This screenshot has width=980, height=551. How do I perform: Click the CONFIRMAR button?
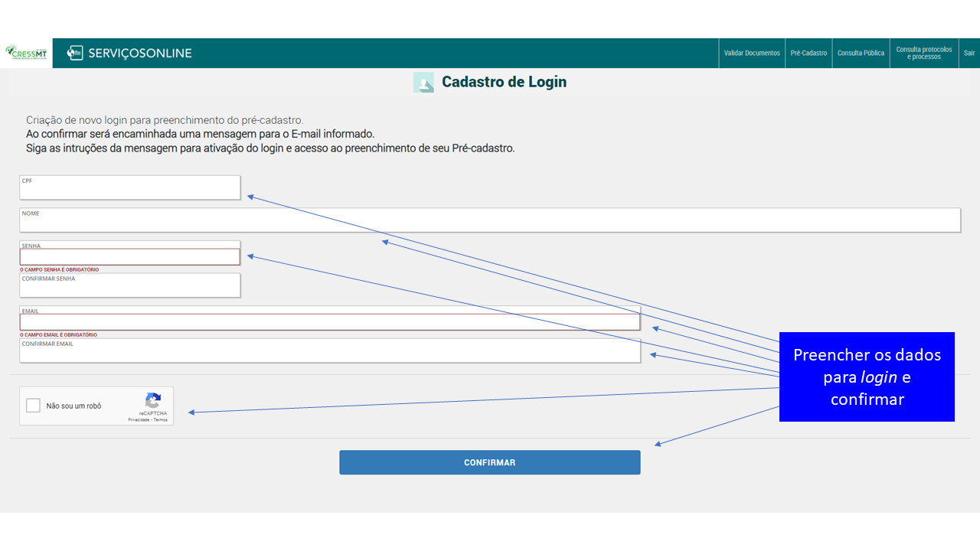coord(490,462)
